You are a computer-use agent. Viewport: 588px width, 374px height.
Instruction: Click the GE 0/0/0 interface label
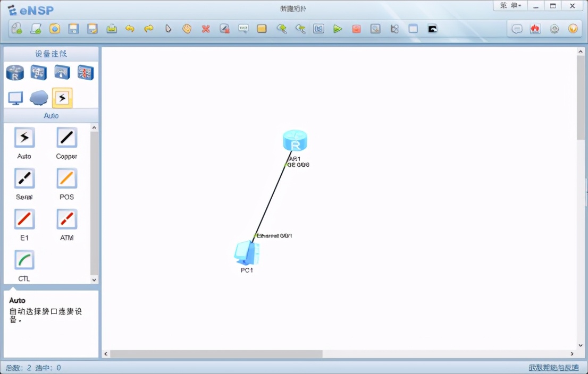coord(298,165)
